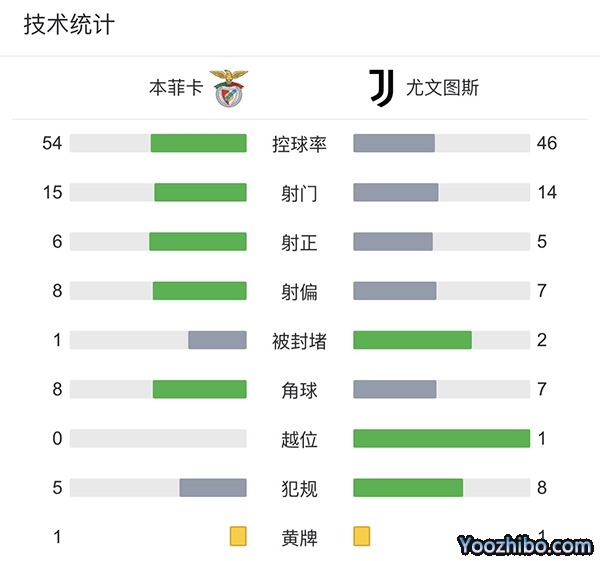Screen dimensions: 600x561
Task: Click Juventus's 犯规 green bar
Action: 408,488
